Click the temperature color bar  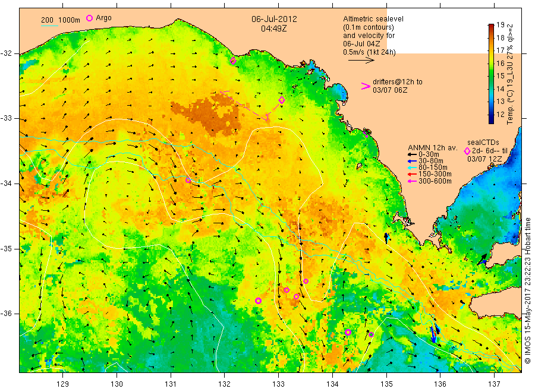click(491, 74)
